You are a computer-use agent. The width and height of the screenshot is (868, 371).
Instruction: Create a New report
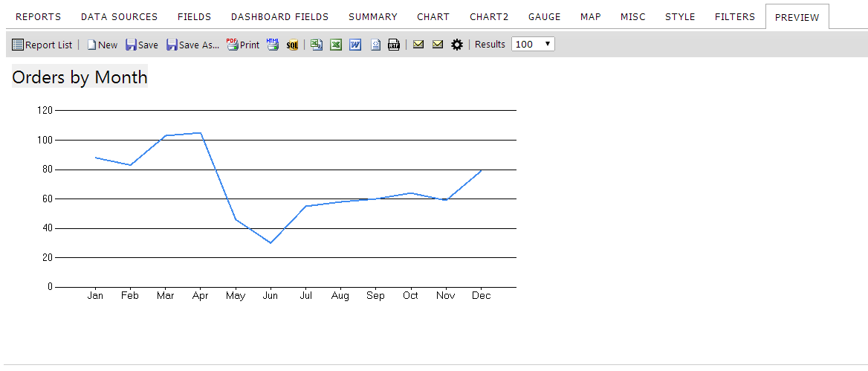103,45
